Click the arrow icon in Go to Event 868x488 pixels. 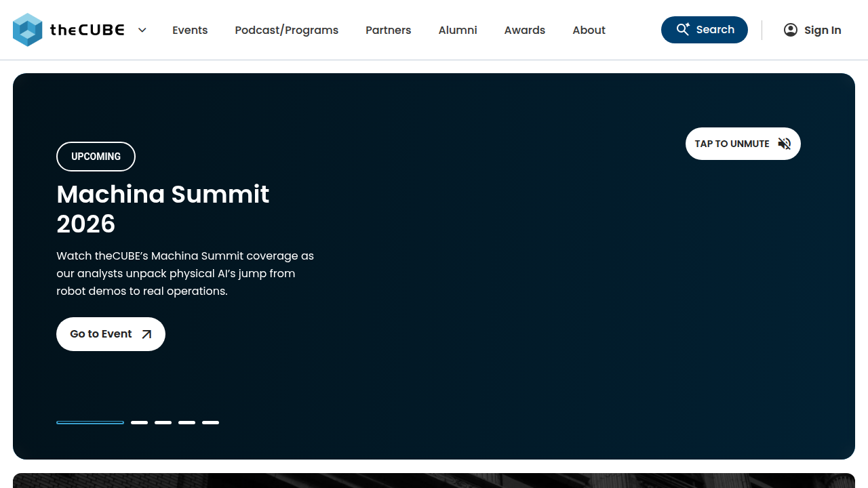point(146,334)
